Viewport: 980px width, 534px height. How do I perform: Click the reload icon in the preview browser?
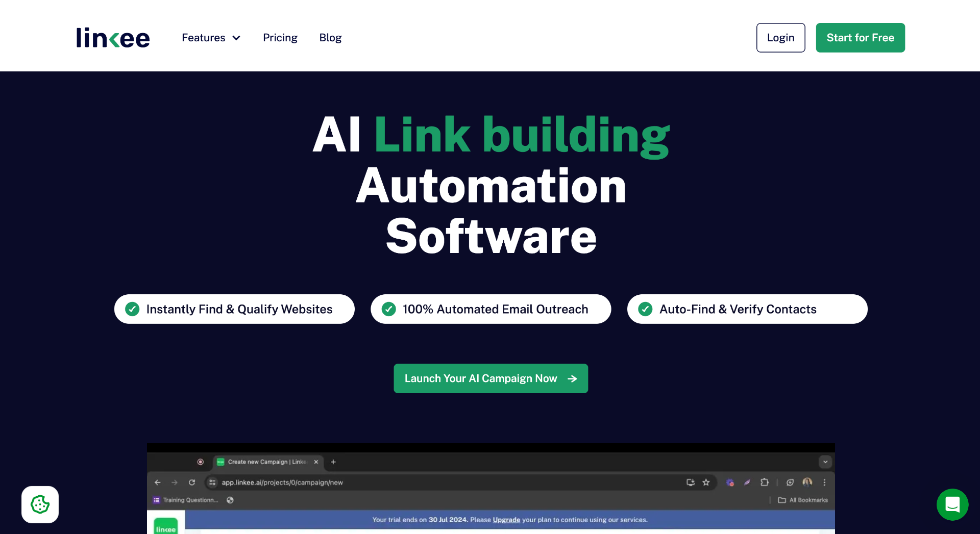click(192, 482)
